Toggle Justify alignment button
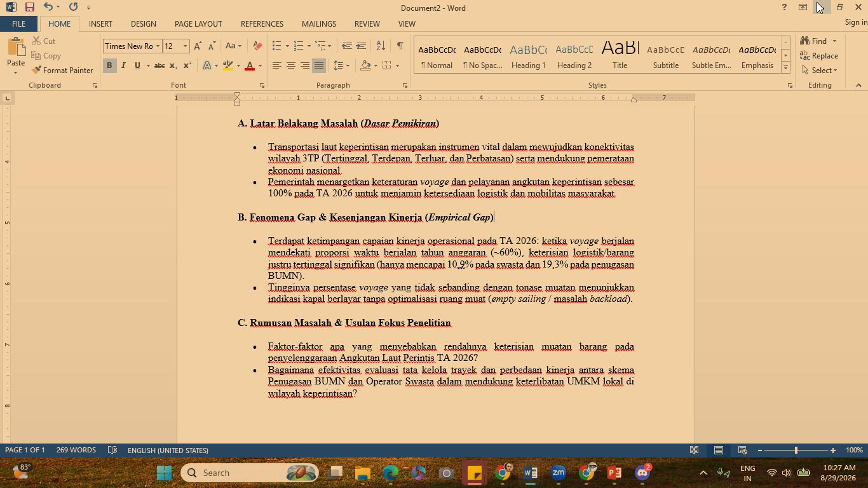Viewport: 868px width, 488px height. (319, 65)
